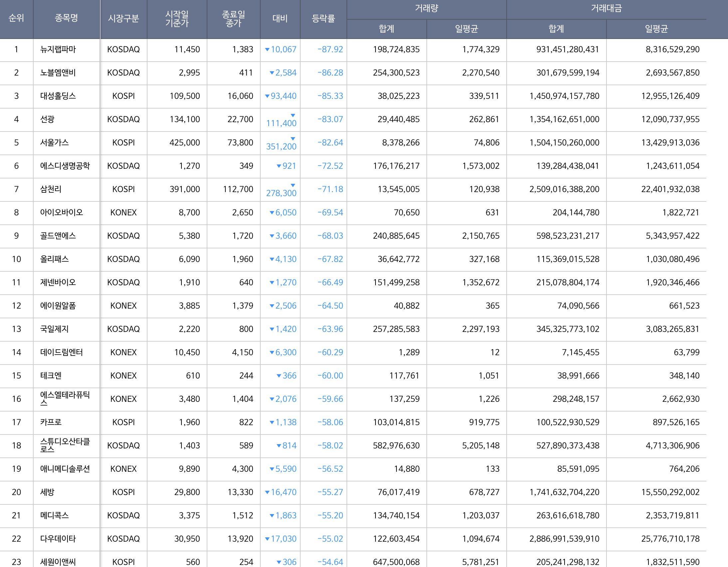Select the stock name 골드앤에스
The width and height of the screenshot is (728, 567).
pyautogui.click(x=58, y=236)
